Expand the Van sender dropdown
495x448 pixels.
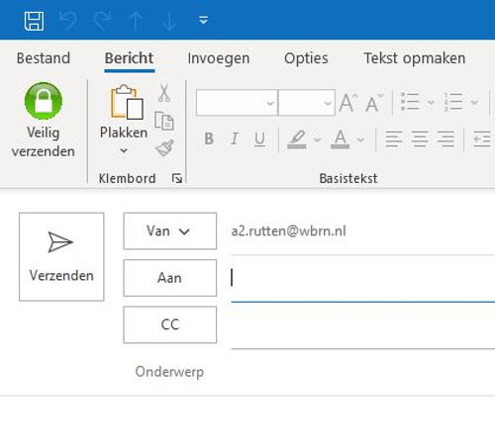pos(170,231)
